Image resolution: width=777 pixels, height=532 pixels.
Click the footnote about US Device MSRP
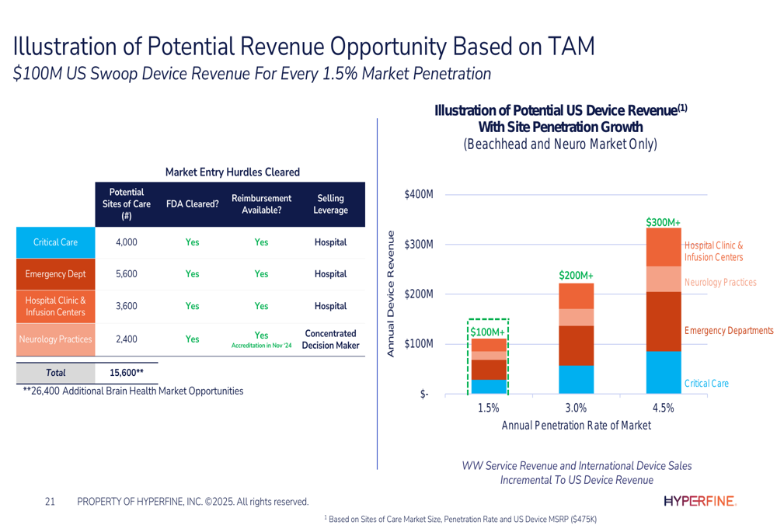tap(460, 519)
